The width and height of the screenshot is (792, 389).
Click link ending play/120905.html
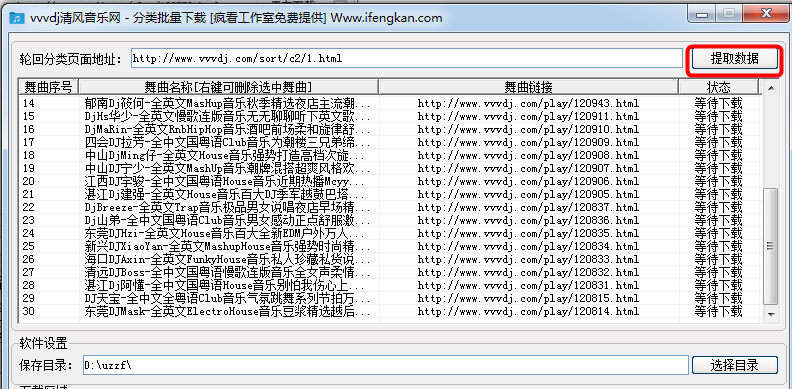point(528,194)
